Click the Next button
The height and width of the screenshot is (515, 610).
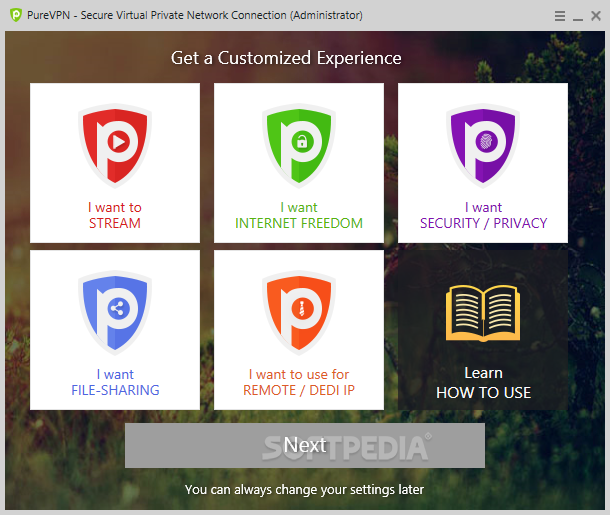point(305,445)
